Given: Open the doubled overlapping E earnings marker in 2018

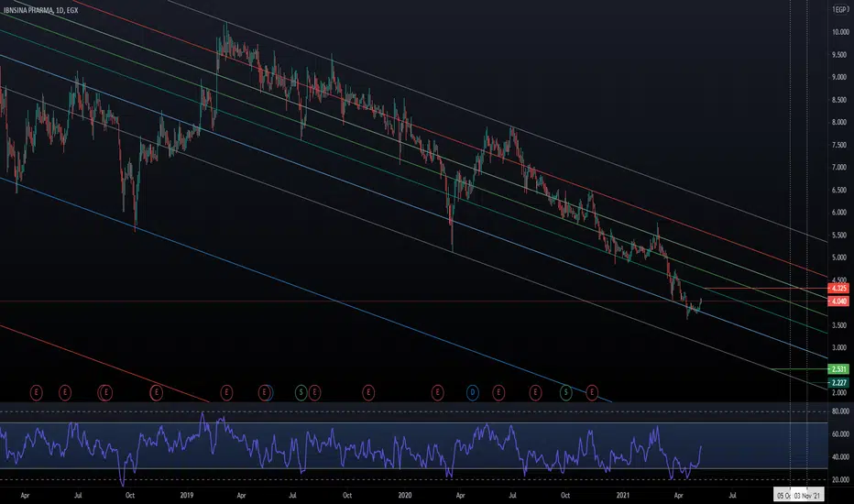Looking at the screenshot, I should coord(105,392).
